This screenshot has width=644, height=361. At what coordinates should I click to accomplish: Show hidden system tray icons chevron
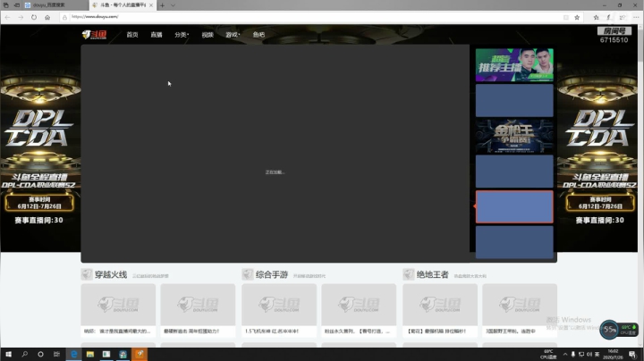tap(565, 355)
